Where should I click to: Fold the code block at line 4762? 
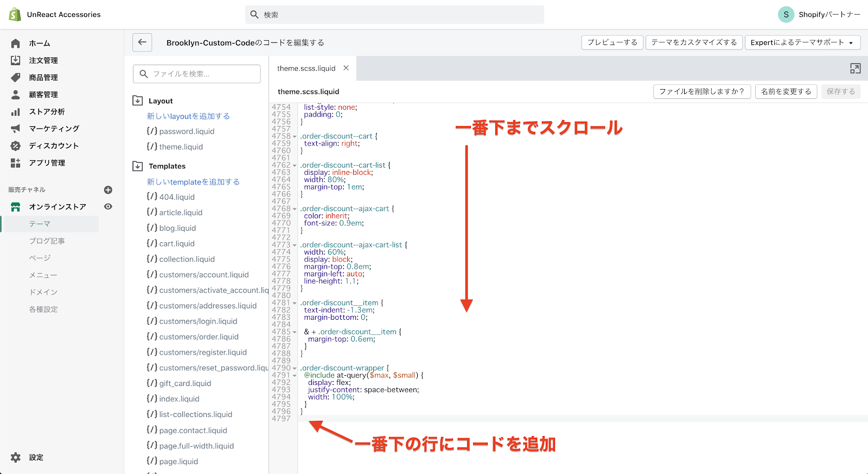click(295, 166)
